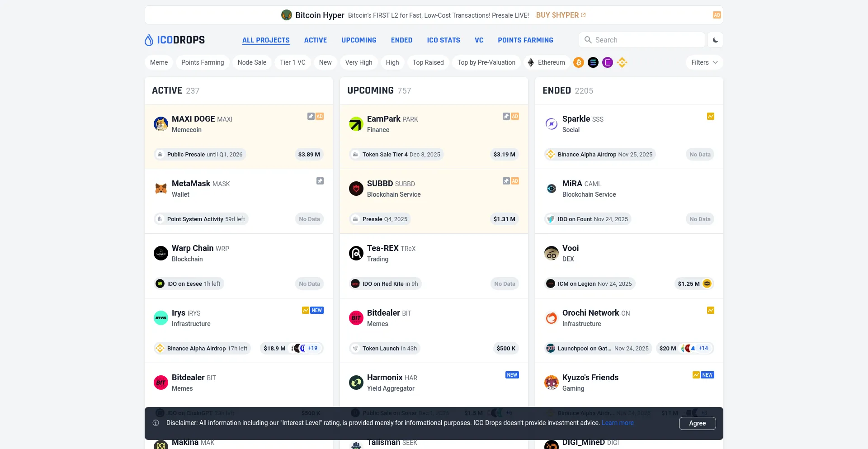The image size is (868, 449).
Task: Open the ICO STATS tab
Action: click(443, 40)
